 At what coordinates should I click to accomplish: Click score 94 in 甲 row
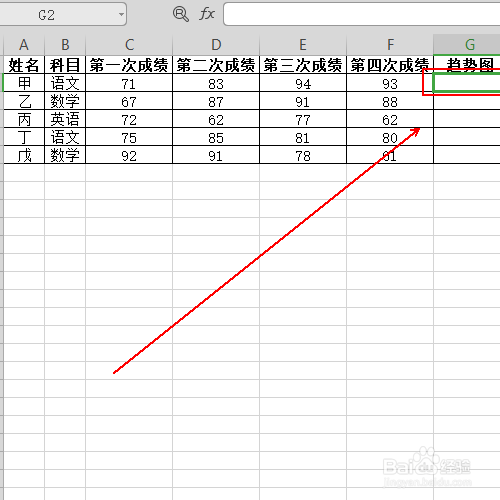pyautogui.click(x=303, y=83)
